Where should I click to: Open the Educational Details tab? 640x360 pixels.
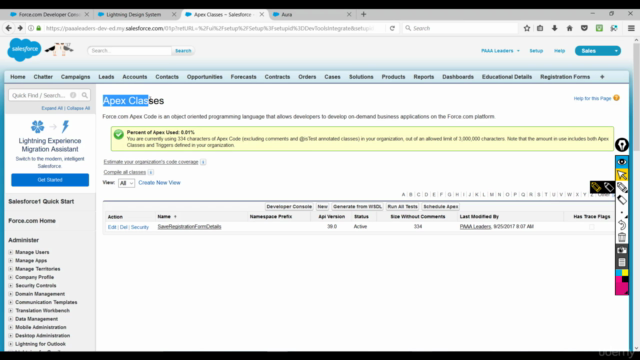point(507,77)
